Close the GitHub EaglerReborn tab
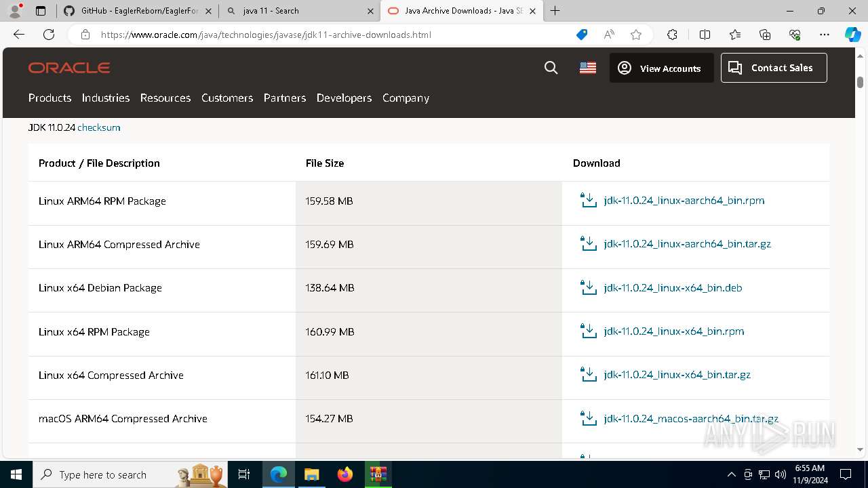The height and width of the screenshot is (488, 868). (x=208, y=11)
